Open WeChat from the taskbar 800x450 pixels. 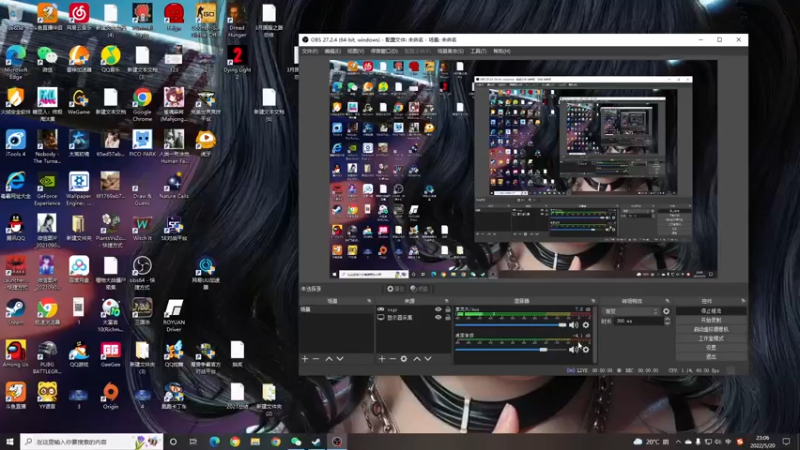pyautogui.click(x=296, y=441)
